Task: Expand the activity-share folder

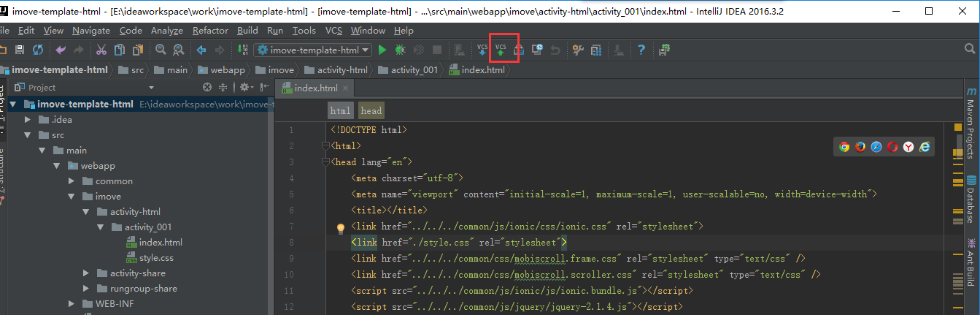Action: click(x=86, y=273)
